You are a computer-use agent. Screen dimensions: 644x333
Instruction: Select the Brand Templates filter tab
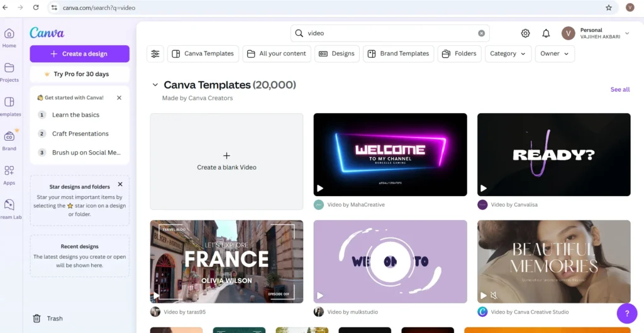point(398,54)
